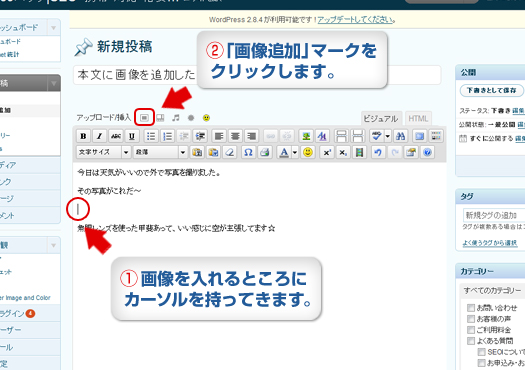Click the add image upload icon
The image size is (525, 370).
(144, 118)
